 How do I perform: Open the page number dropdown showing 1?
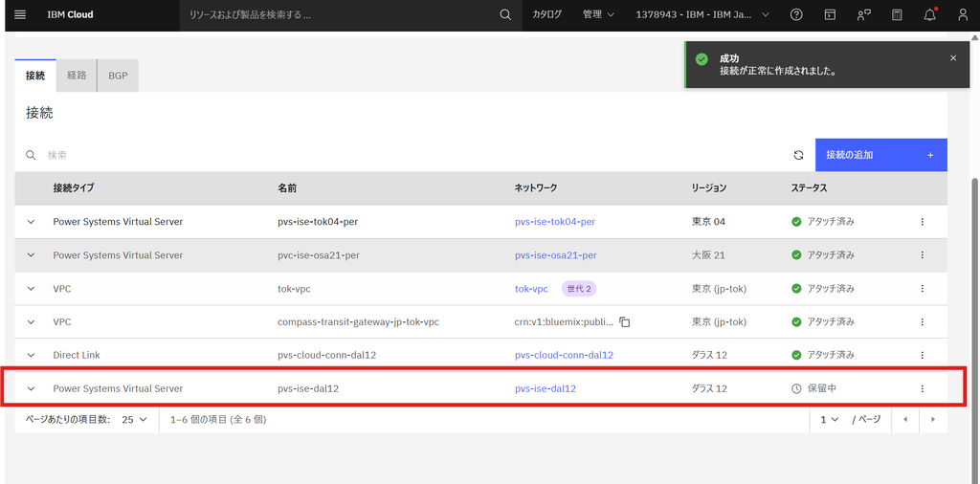(x=830, y=420)
